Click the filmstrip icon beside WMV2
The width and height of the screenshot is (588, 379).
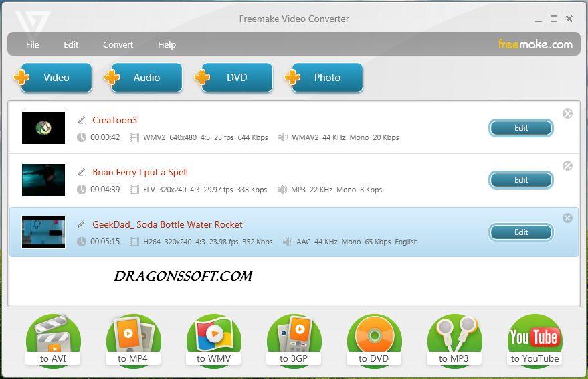(134, 137)
